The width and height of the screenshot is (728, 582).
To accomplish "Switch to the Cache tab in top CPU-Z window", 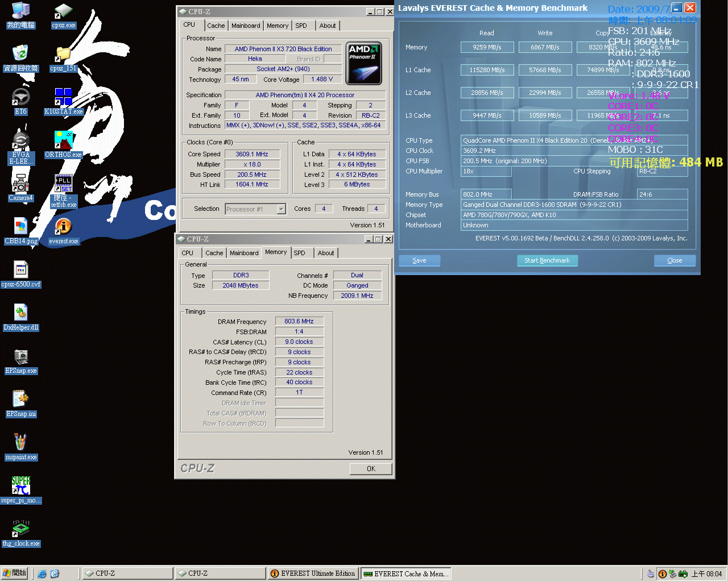I will point(216,26).
